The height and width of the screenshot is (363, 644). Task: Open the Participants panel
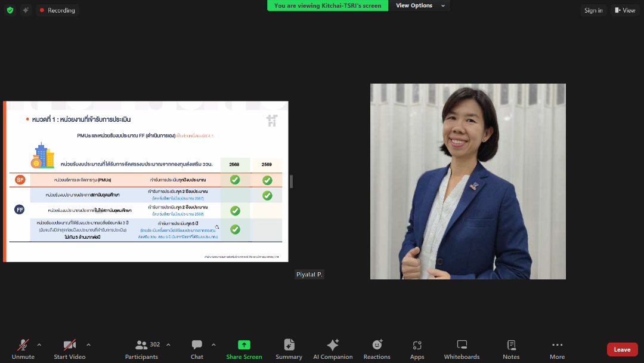pyautogui.click(x=141, y=349)
